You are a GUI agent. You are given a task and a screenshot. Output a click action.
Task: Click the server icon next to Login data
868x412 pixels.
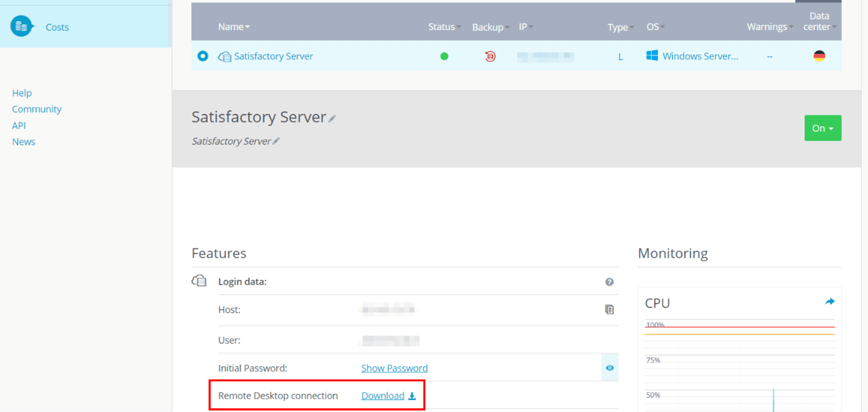click(x=199, y=281)
